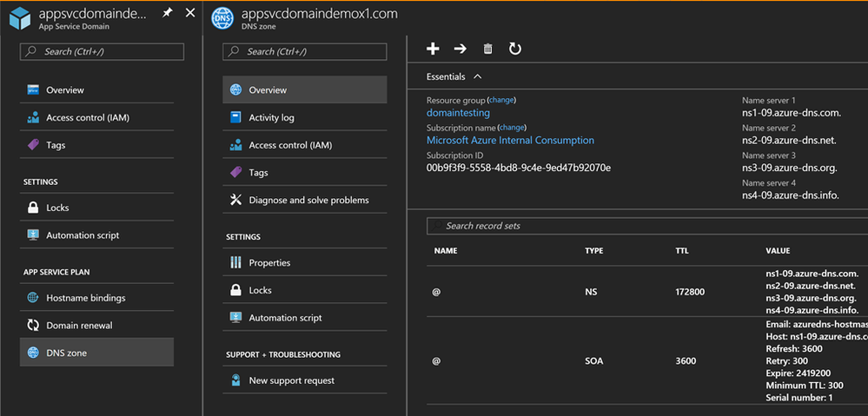Image resolution: width=868 pixels, height=416 pixels.
Task: Click search box in DNS zone blade
Action: (304, 52)
